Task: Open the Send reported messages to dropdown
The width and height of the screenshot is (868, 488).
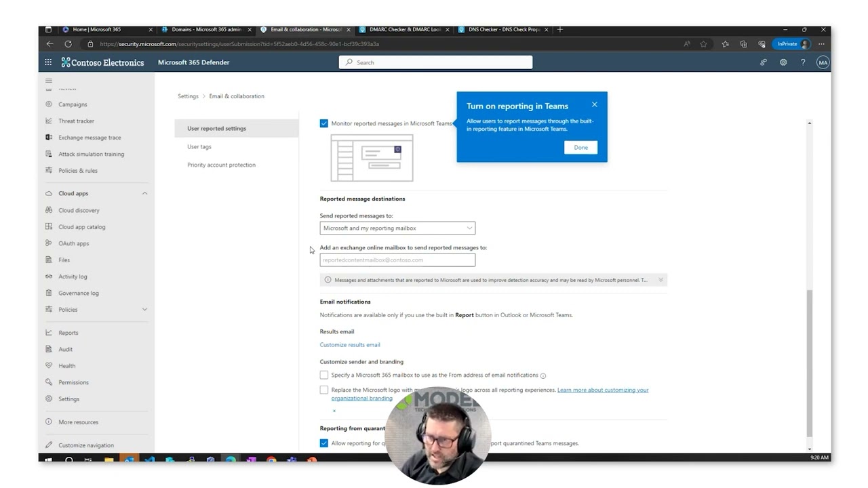Action: (x=397, y=228)
